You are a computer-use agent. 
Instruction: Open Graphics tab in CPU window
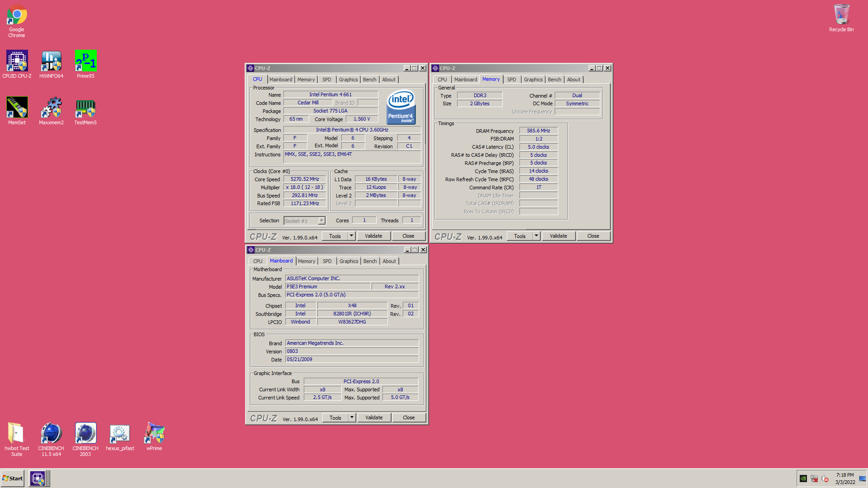(x=349, y=80)
